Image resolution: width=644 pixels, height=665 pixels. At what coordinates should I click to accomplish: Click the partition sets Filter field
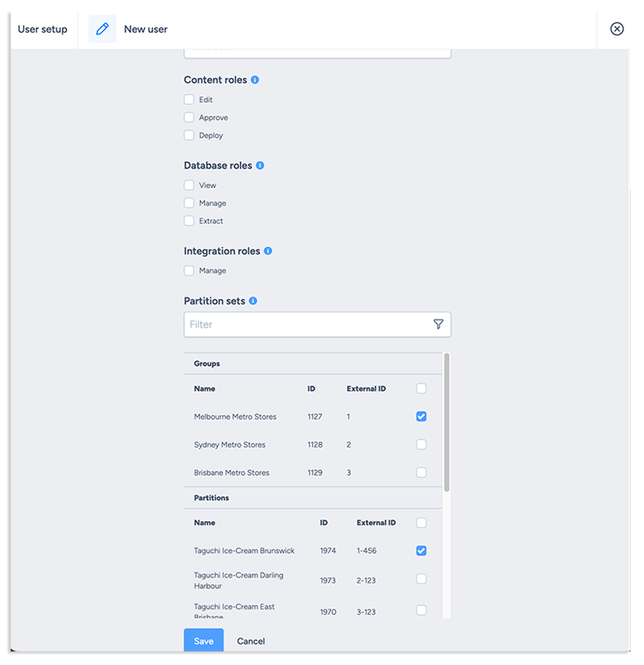coord(307,324)
